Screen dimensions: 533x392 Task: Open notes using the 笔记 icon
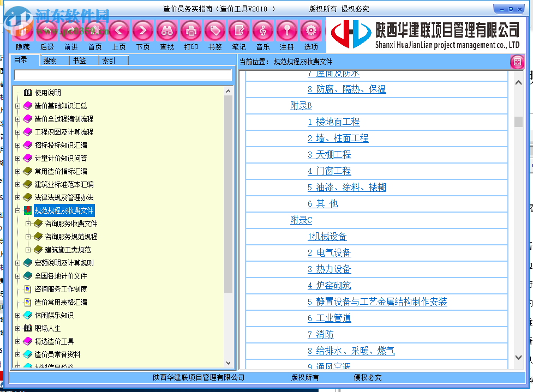pos(238,31)
